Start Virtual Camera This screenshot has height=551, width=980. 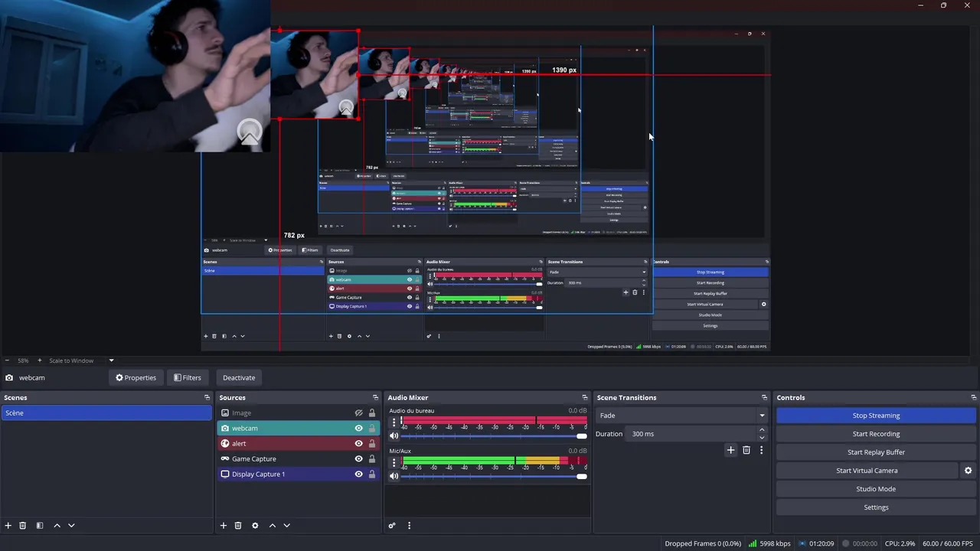click(x=867, y=471)
